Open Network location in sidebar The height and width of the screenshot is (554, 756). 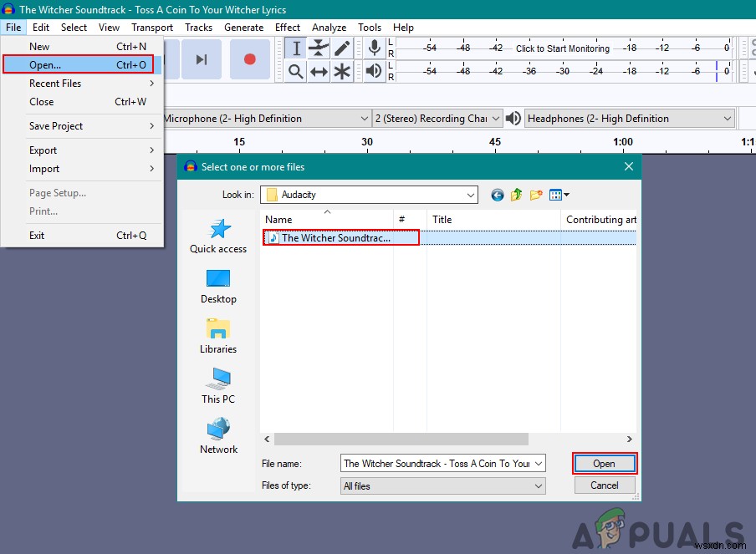point(218,436)
